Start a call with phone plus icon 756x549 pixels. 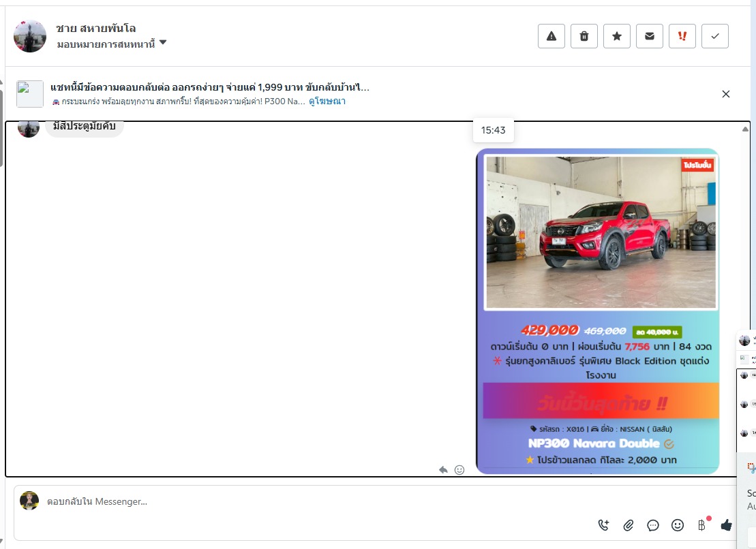(604, 525)
